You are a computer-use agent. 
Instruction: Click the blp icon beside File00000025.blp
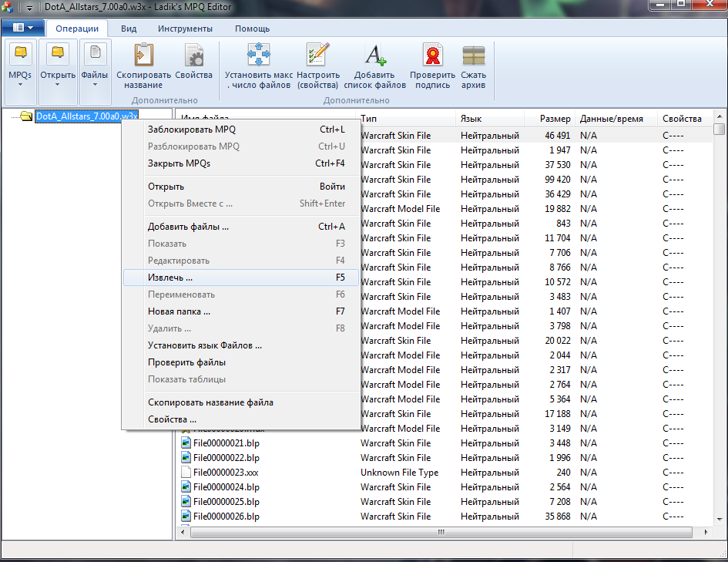tap(186, 502)
